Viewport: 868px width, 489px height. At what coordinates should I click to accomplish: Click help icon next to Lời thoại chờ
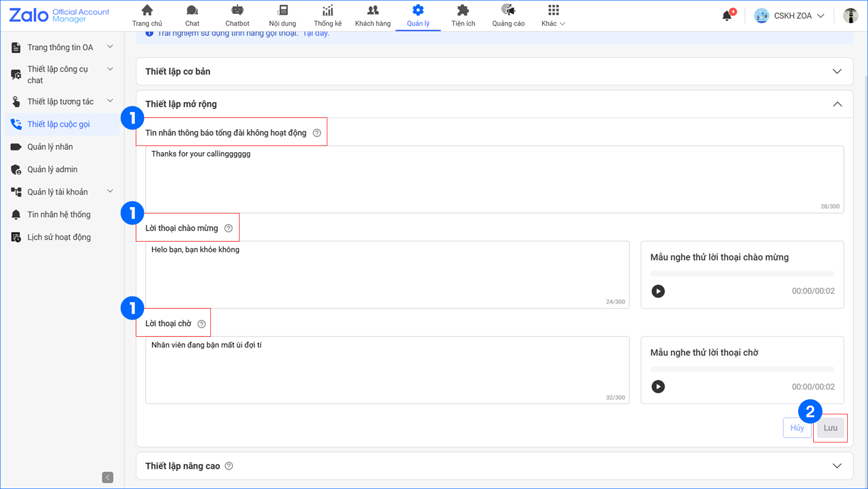202,324
